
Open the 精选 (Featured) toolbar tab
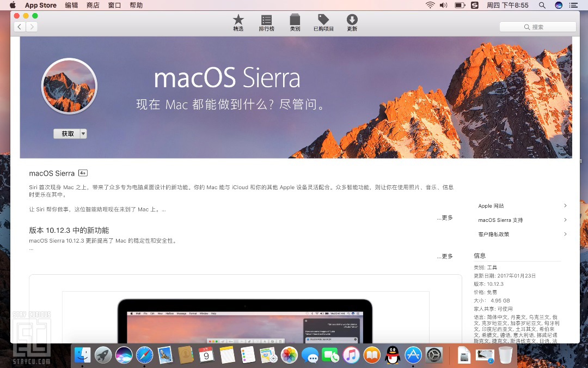point(238,22)
